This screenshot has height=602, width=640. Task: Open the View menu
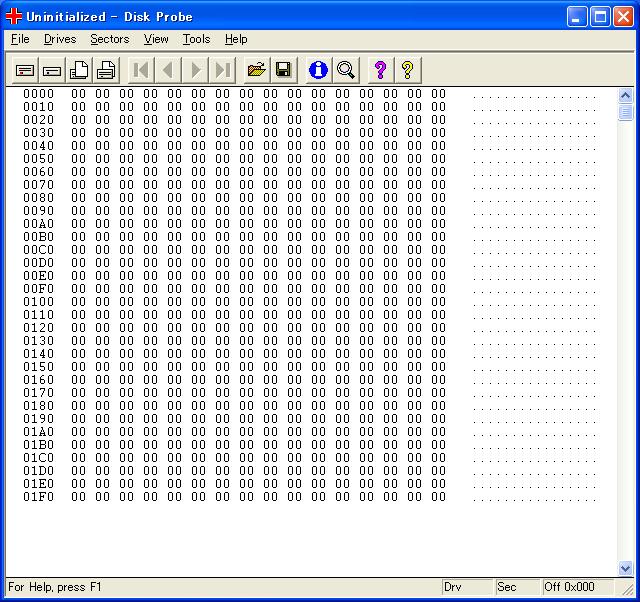pos(156,39)
